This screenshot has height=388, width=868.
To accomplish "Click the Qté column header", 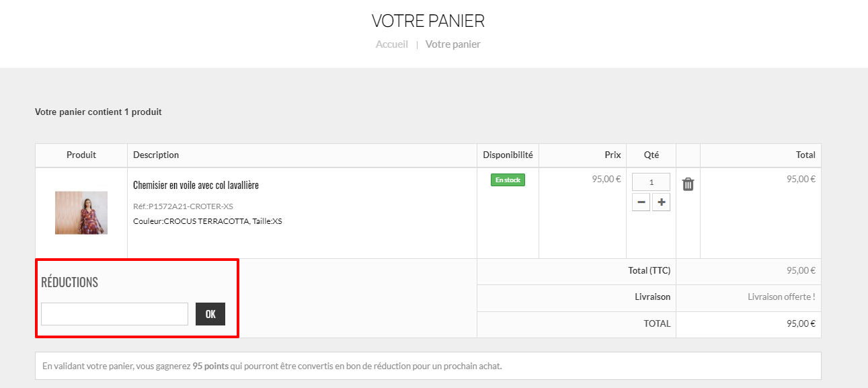I will coord(652,155).
